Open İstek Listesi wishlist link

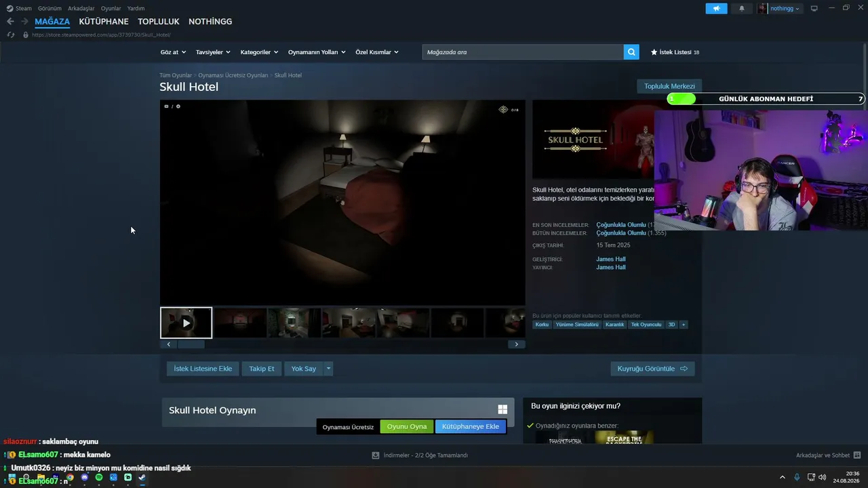675,52
